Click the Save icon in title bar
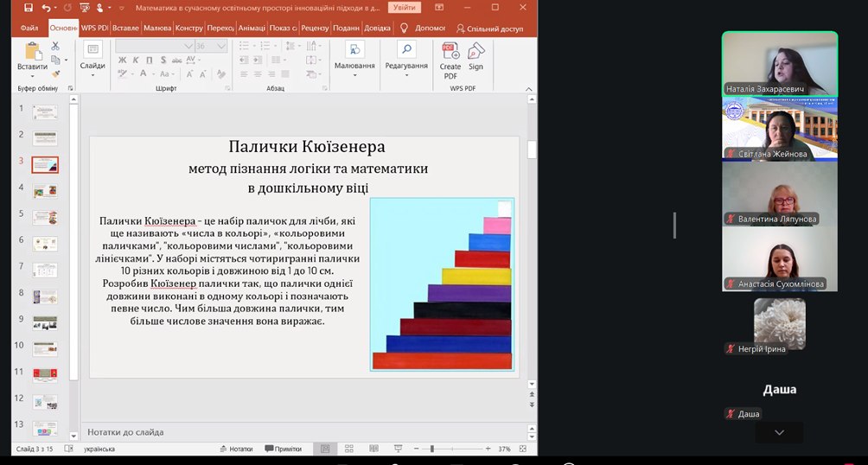 click(29, 8)
